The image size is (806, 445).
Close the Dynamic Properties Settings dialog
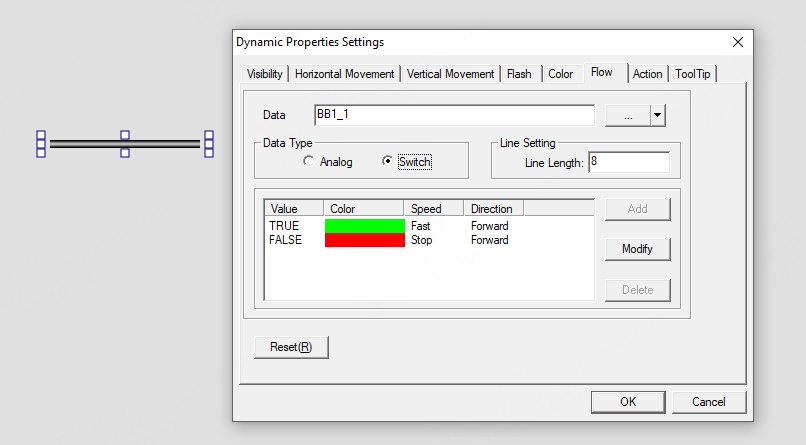[x=738, y=42]
